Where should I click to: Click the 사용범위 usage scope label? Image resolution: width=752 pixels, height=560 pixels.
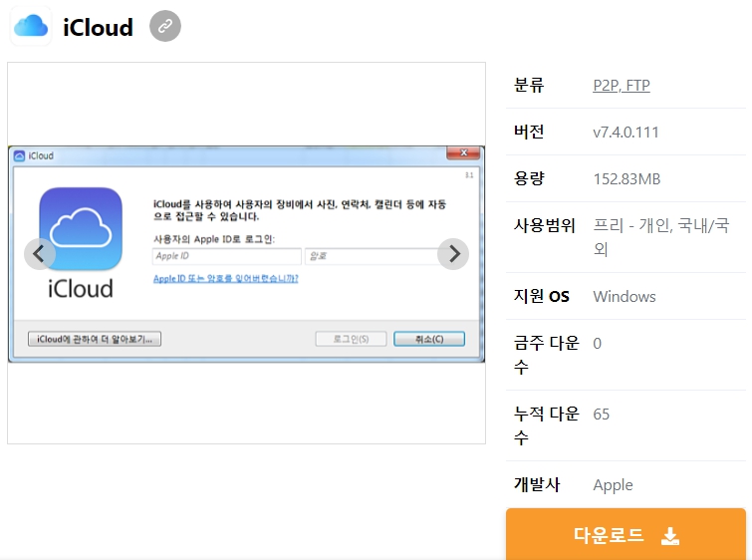tap(544, 225)
